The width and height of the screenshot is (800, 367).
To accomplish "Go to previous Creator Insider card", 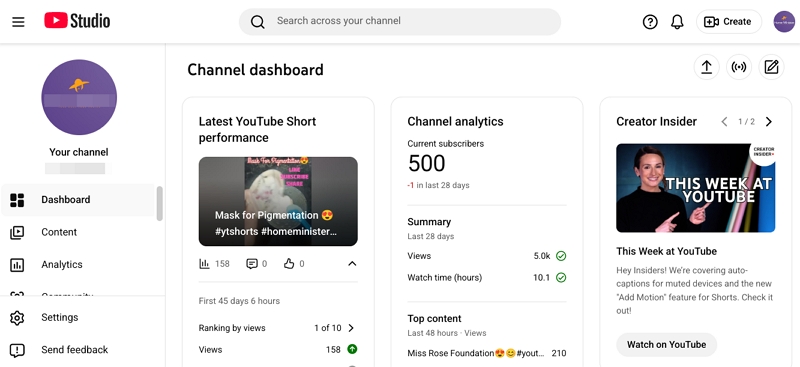I will click(724, 121).
